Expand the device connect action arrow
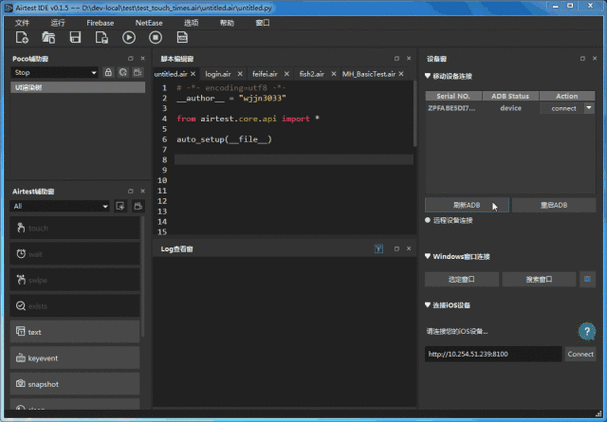The width and height of the screenshot is (607, 422). tap(589, 108)
